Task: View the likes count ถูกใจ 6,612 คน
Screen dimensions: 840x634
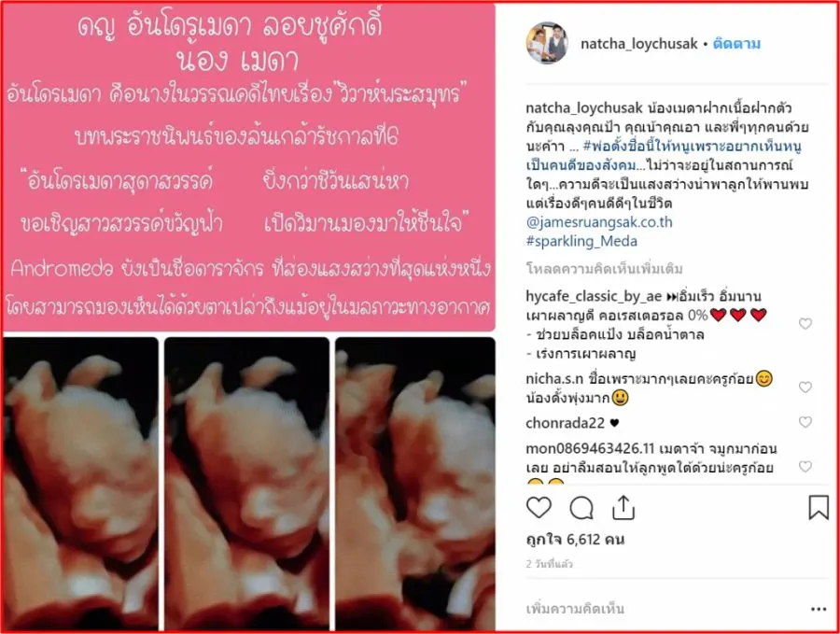Action: 575,539
